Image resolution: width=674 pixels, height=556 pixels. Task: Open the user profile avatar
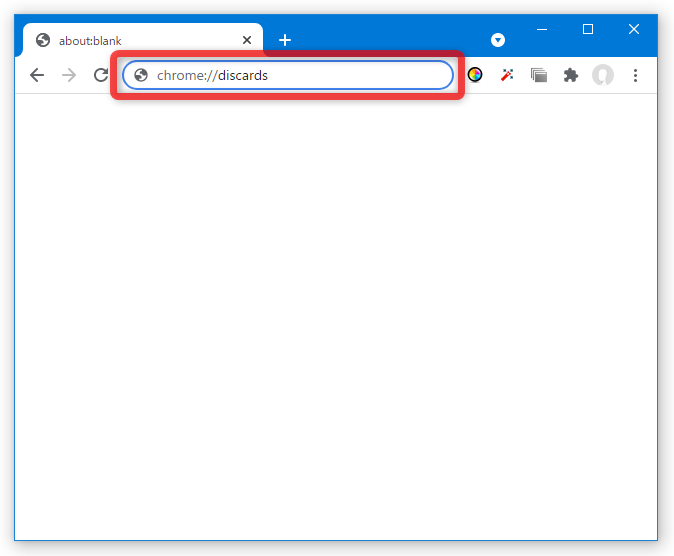603,75
